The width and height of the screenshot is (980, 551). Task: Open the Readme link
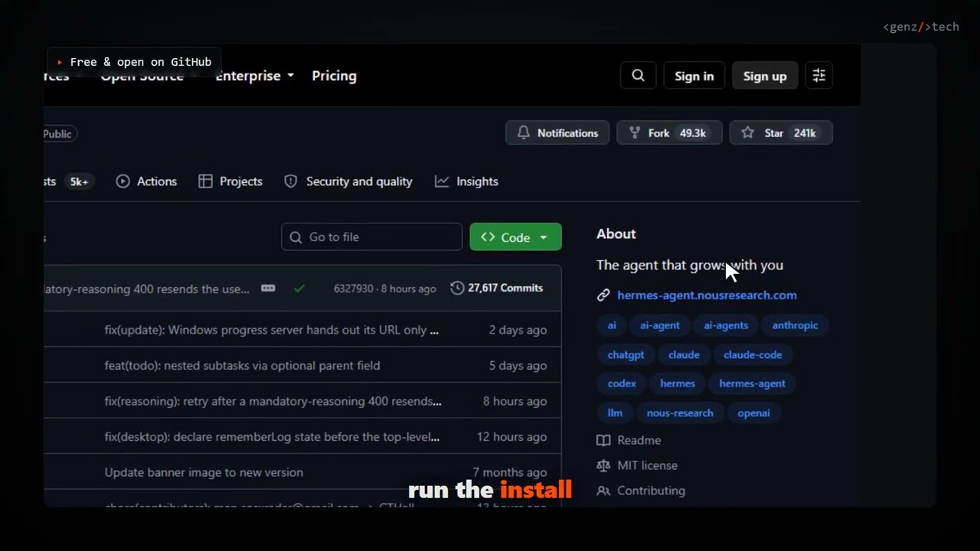tap(629, 440)
